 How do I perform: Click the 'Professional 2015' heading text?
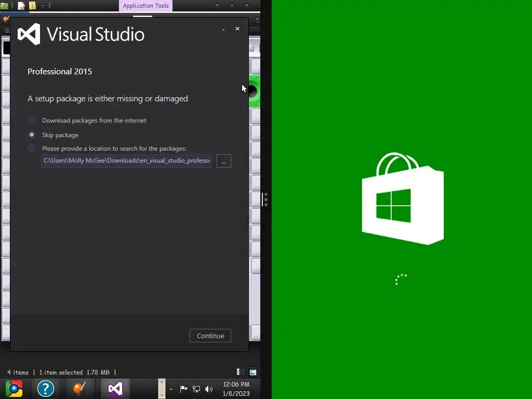click(60, 71)
